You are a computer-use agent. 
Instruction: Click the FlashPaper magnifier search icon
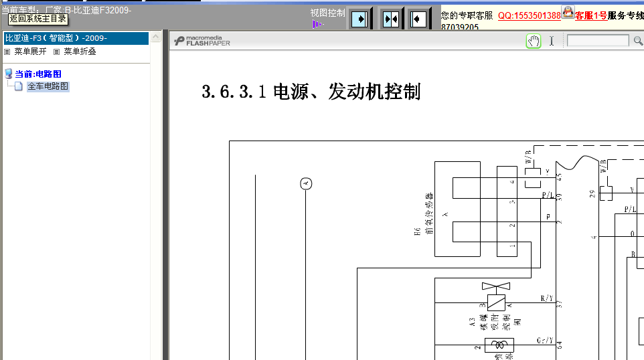(638, 41)
